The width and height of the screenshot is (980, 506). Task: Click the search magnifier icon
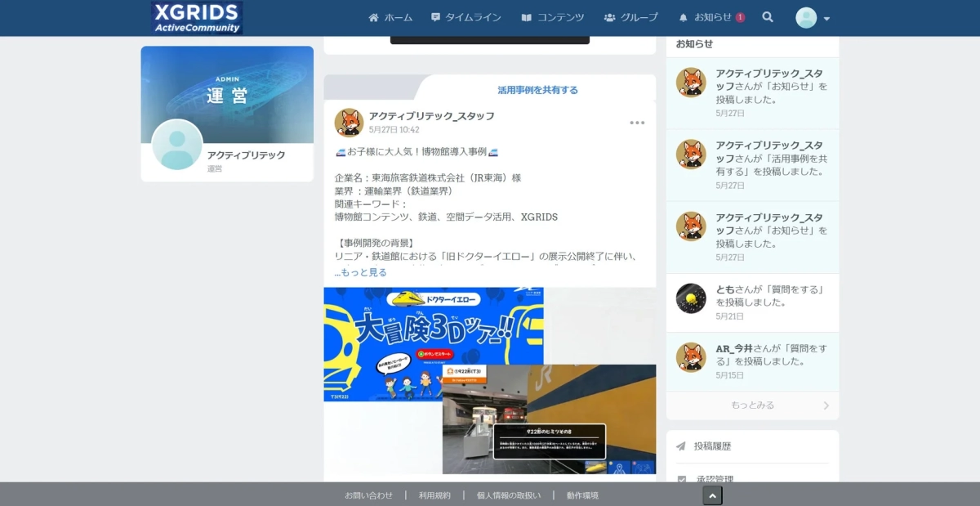point(768,17)
